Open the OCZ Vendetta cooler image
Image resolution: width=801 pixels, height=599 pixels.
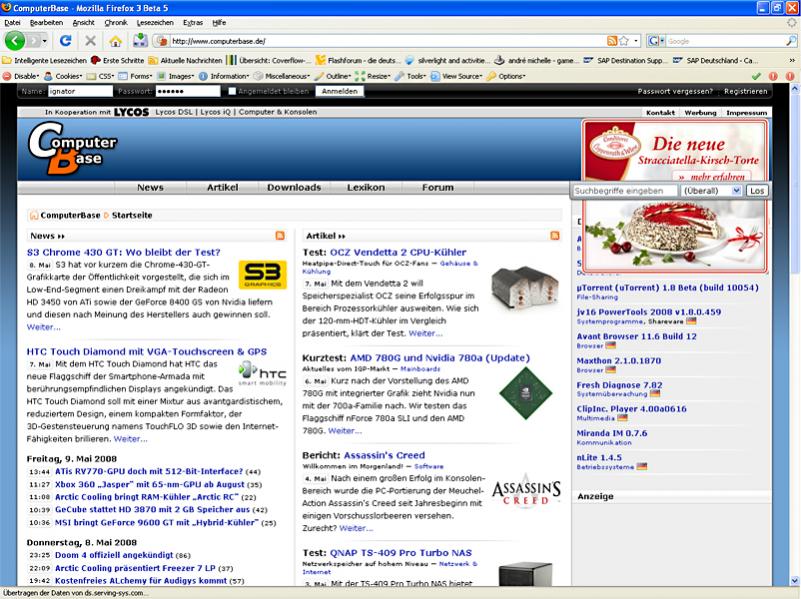[x=525, y=289]
